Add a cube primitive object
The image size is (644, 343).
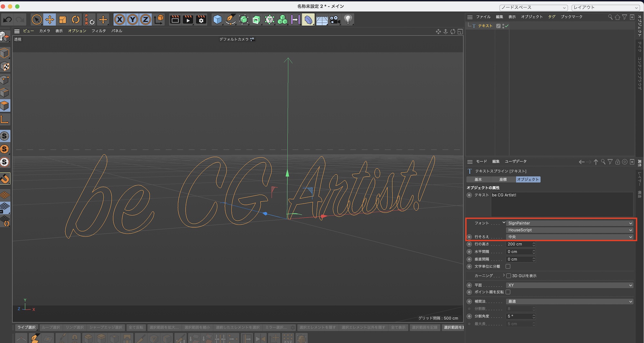218,20
